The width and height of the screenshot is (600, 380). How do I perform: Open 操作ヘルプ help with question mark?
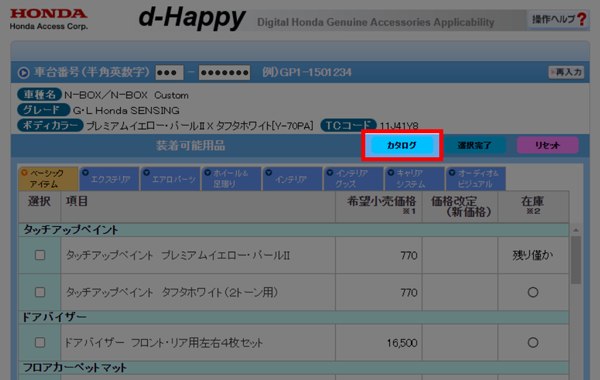point(559,19)
